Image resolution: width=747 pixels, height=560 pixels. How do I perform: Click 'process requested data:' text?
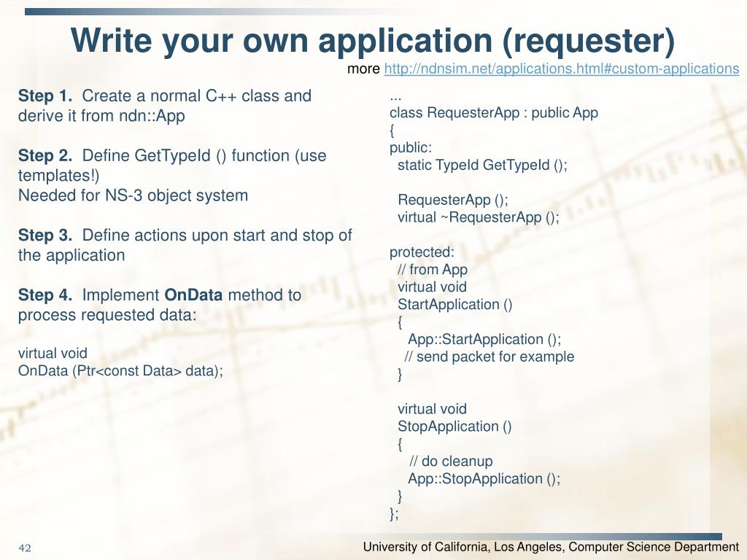click(x=107, y=315)
